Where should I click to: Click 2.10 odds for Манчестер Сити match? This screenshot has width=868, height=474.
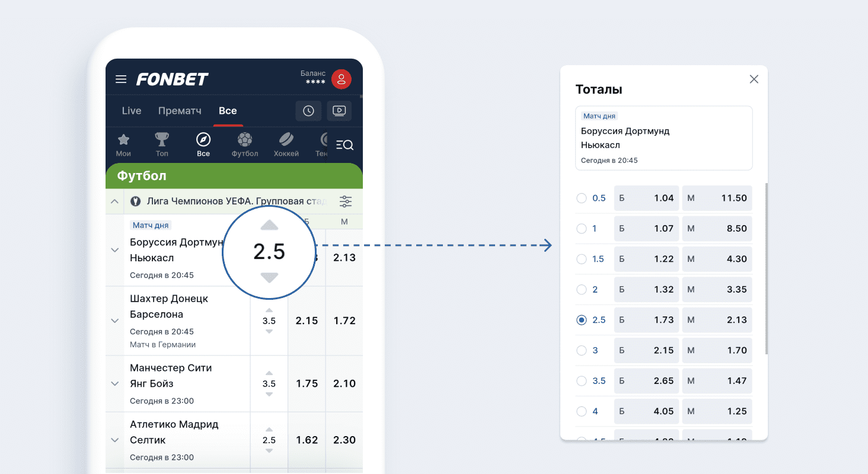(x=344, y=383)
